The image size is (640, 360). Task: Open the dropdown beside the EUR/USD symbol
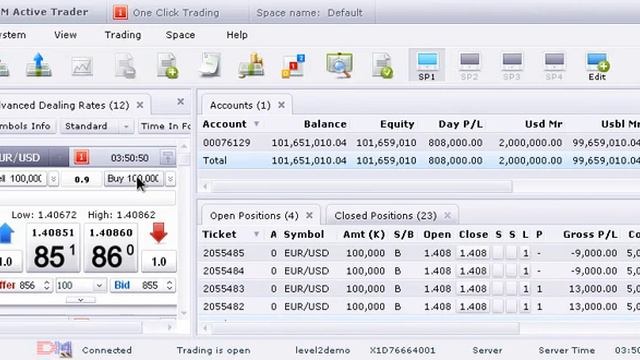59,158
